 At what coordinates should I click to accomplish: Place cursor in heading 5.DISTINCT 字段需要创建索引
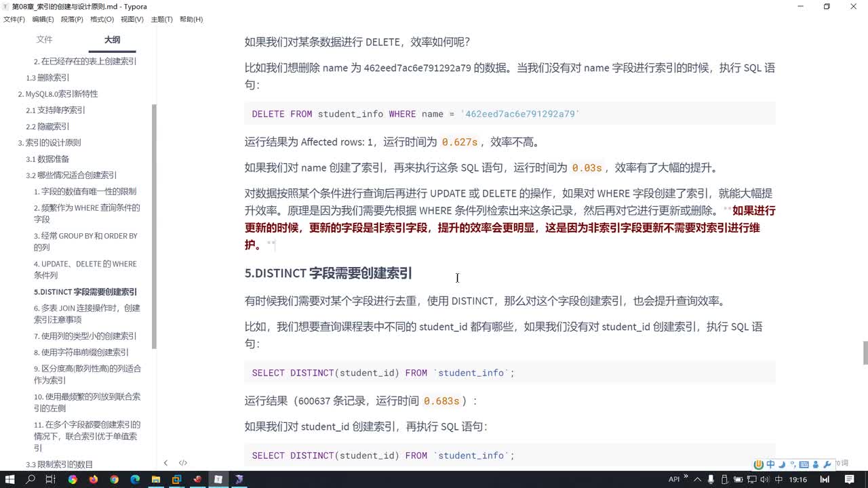point(328,273)
